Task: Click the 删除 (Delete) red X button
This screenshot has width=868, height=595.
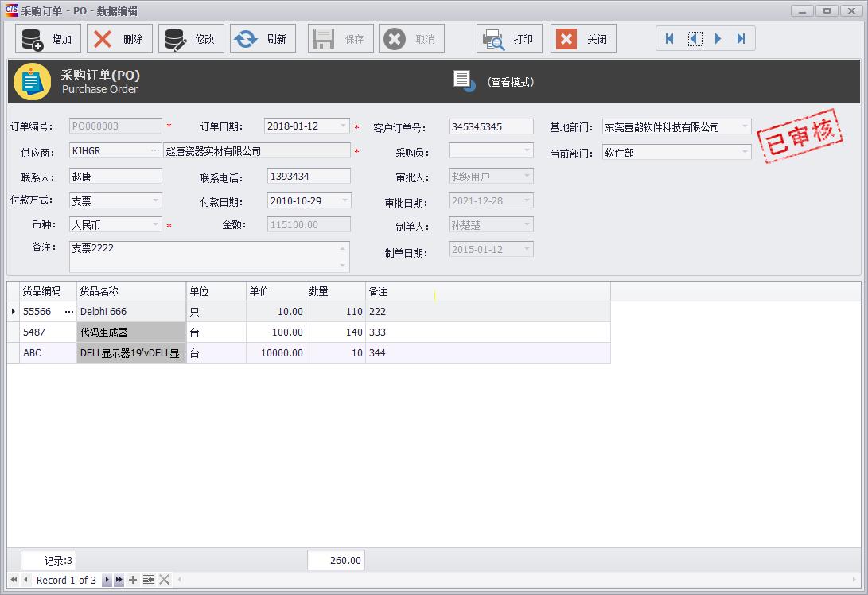Action: tap(119, 39)
